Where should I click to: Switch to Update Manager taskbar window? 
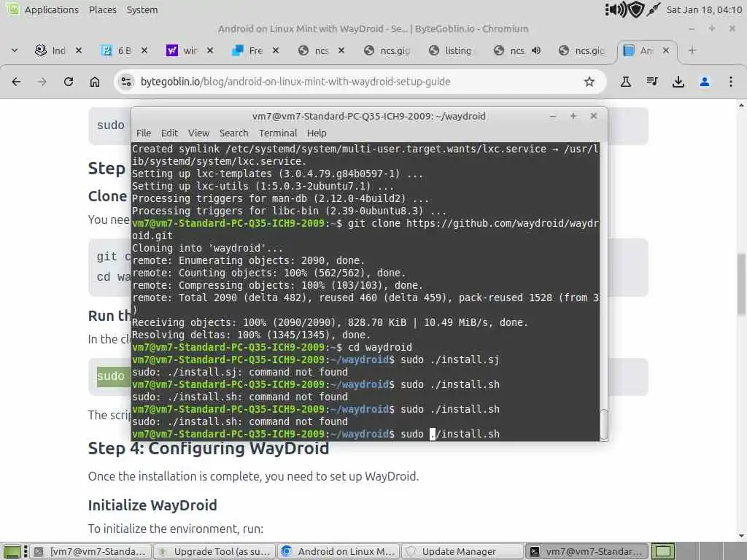coord(463,551)
